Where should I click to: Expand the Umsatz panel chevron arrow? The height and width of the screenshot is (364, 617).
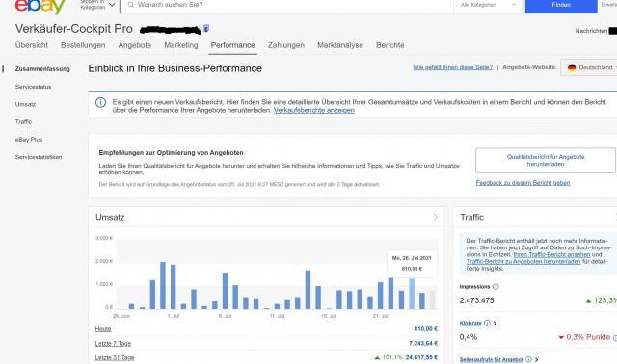tap(435, 217)
